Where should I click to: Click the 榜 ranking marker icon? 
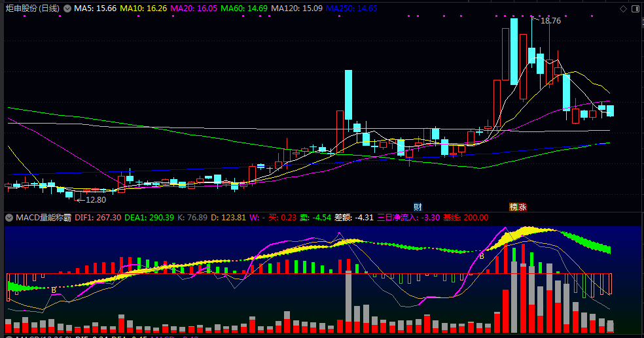pyautogui.click(x=514, y=207)
